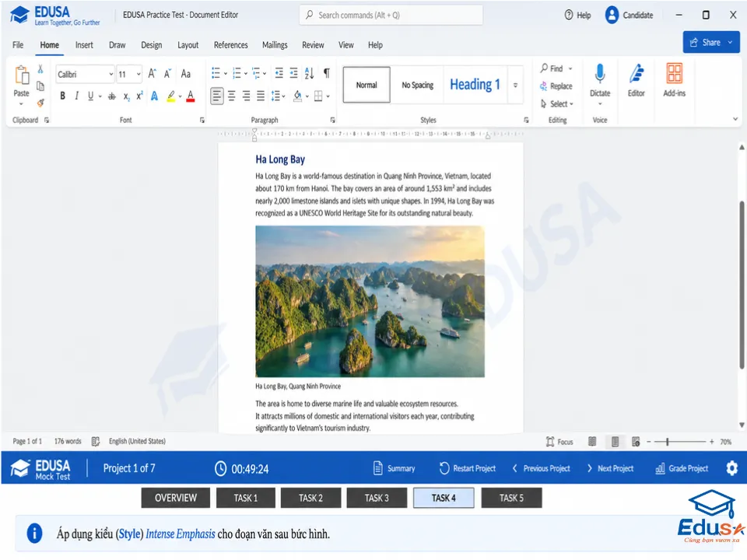Apply subscript formatting
The image size is (747, 560).
tap(126, 96)
